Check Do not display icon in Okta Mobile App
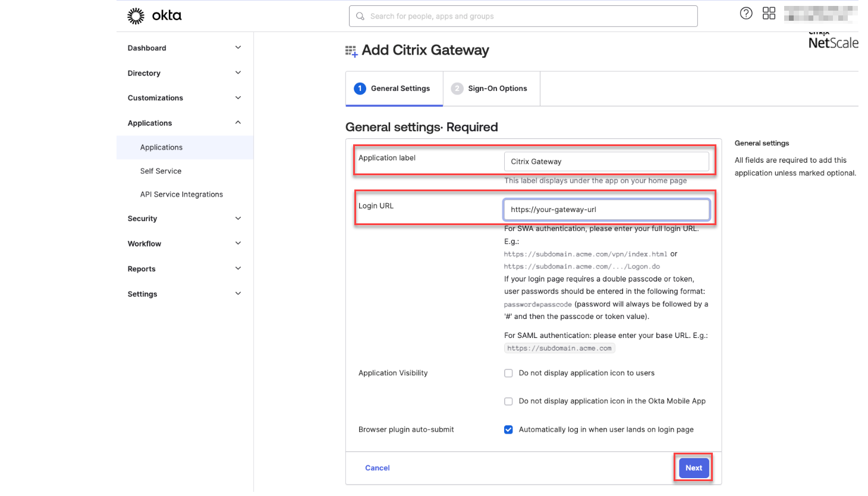Image resolution: width=868 pixels, height=496 pixels. click(x=508, y=402)
